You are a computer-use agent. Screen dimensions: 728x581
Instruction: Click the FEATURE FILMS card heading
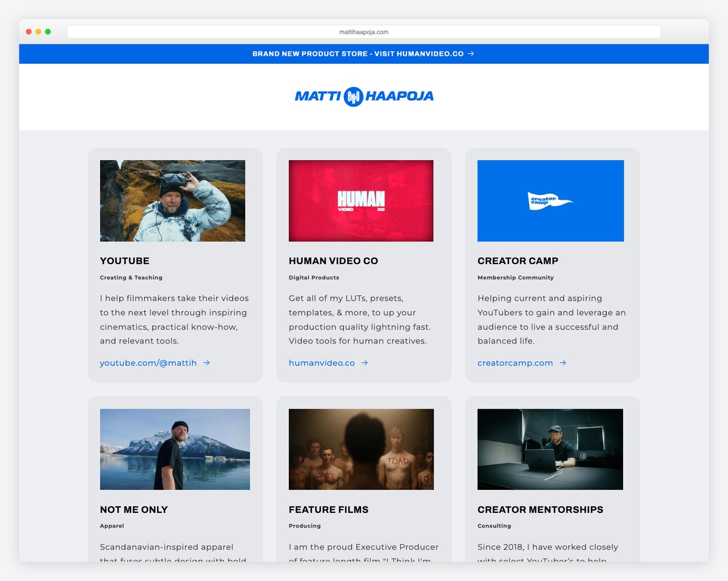pos(328,510)
